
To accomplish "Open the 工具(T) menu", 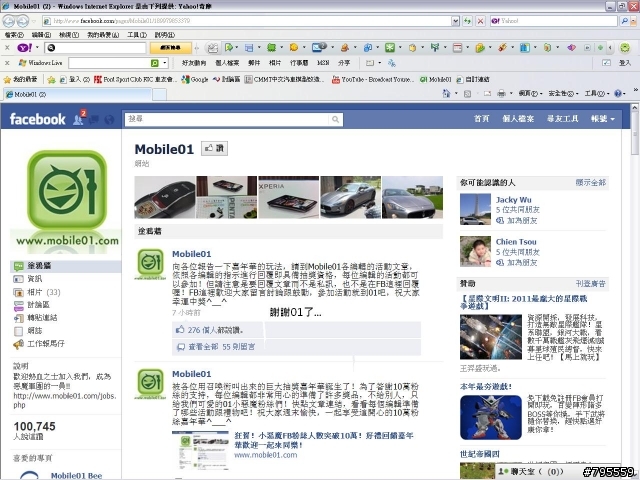I will point(137,35).
